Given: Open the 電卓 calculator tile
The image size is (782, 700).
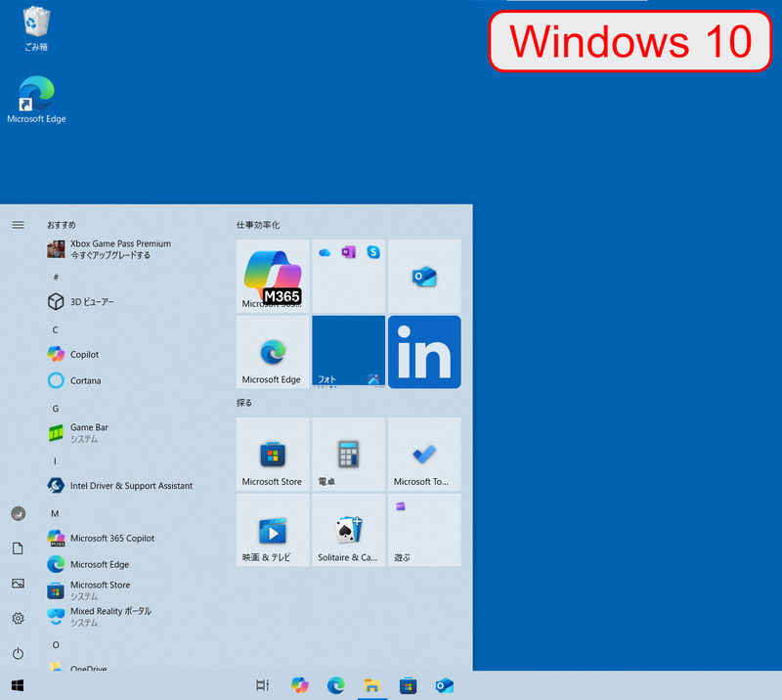Looking at the screenshot, I should pyautogui.click(x=349, y=454).
